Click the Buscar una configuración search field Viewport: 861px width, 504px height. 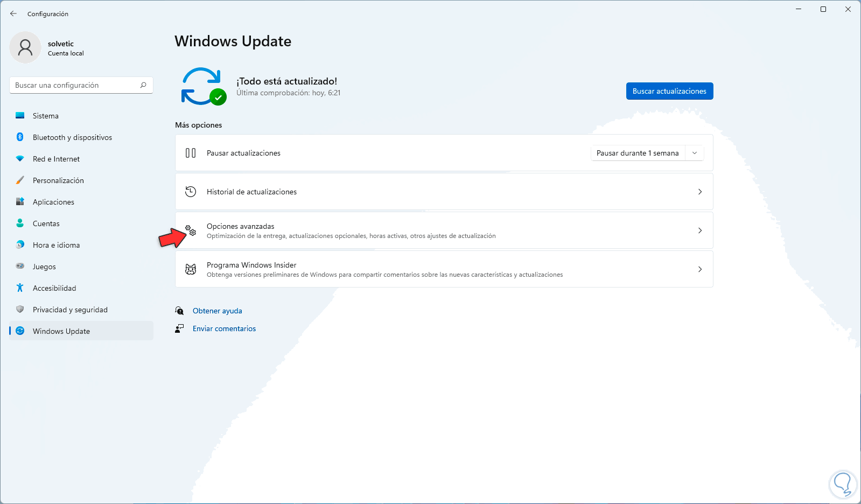(81, 85)
